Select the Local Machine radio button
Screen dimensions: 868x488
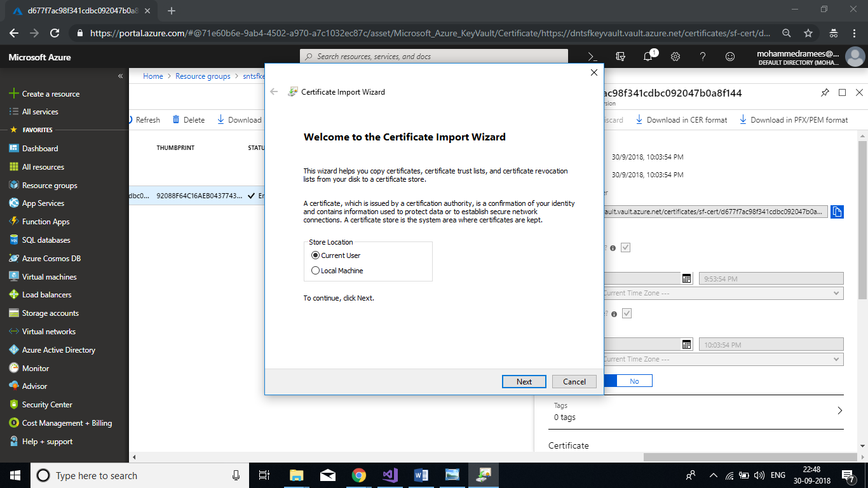pos(316,271)
